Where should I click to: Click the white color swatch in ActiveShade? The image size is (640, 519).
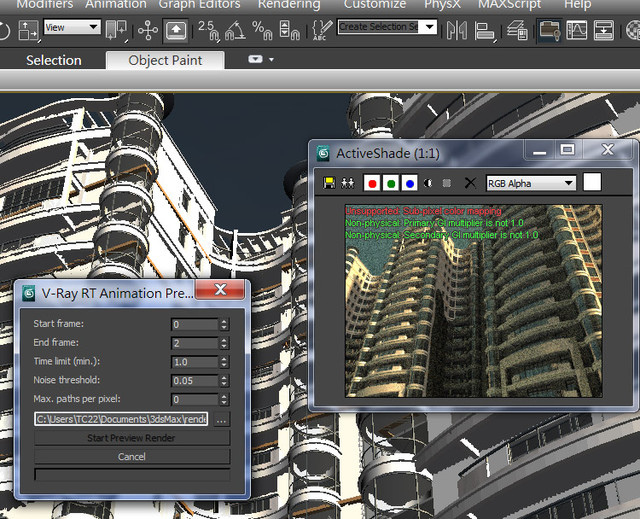pos(592,182)
